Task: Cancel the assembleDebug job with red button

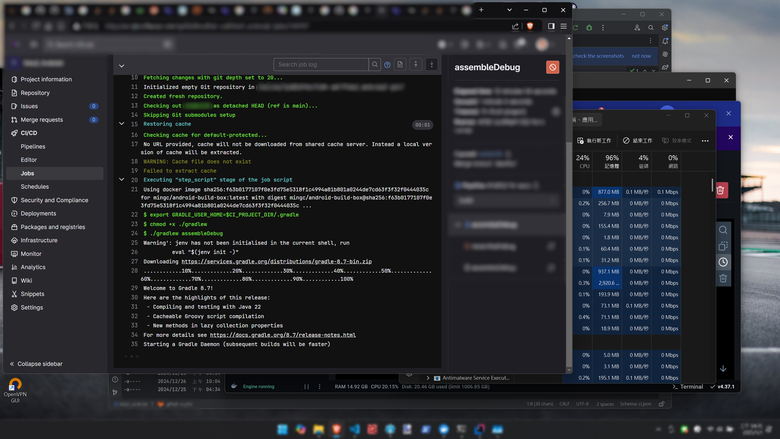Action: (552, 67)
